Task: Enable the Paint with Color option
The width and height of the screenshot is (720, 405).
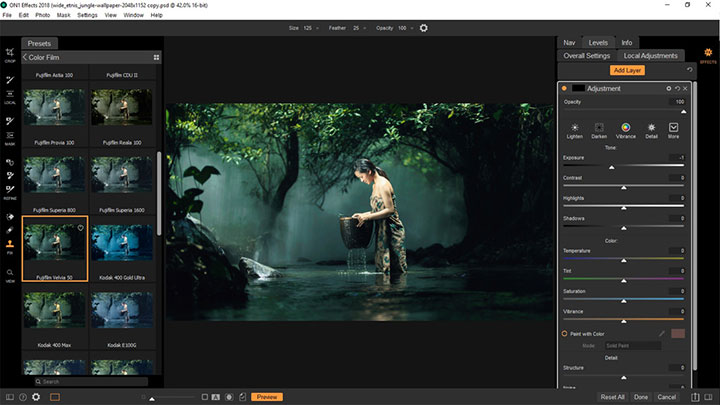Action: (564, 333)
